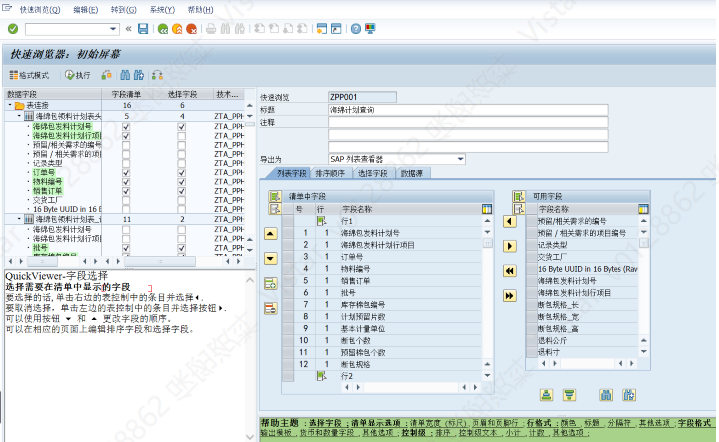Uncheck 字段清单 box for 海绵包发料计划号
This screenshot has height=442, width=719.
tap(126, 127)
